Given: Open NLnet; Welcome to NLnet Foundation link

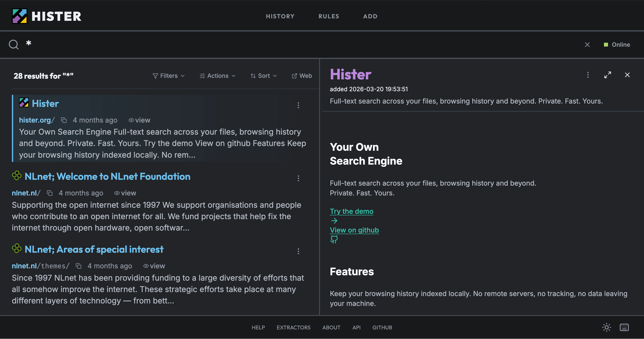Looking at the screenshot, I should coord(108,176).
